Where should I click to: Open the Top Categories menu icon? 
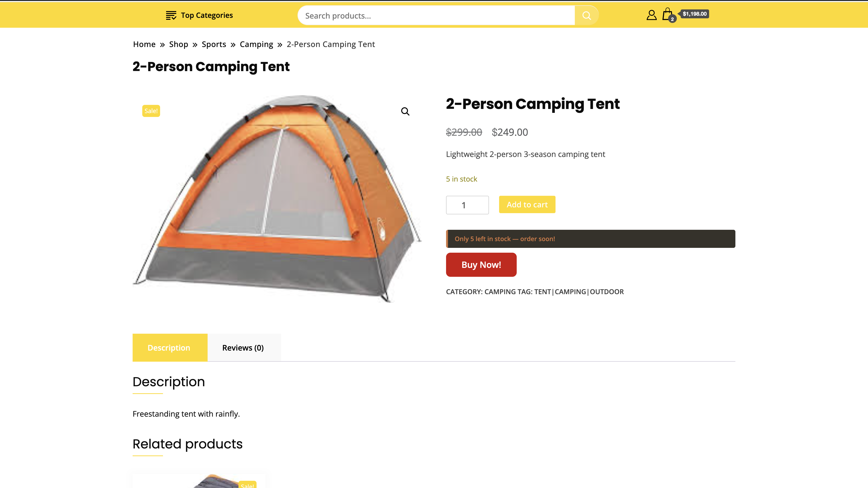(171, 15)
